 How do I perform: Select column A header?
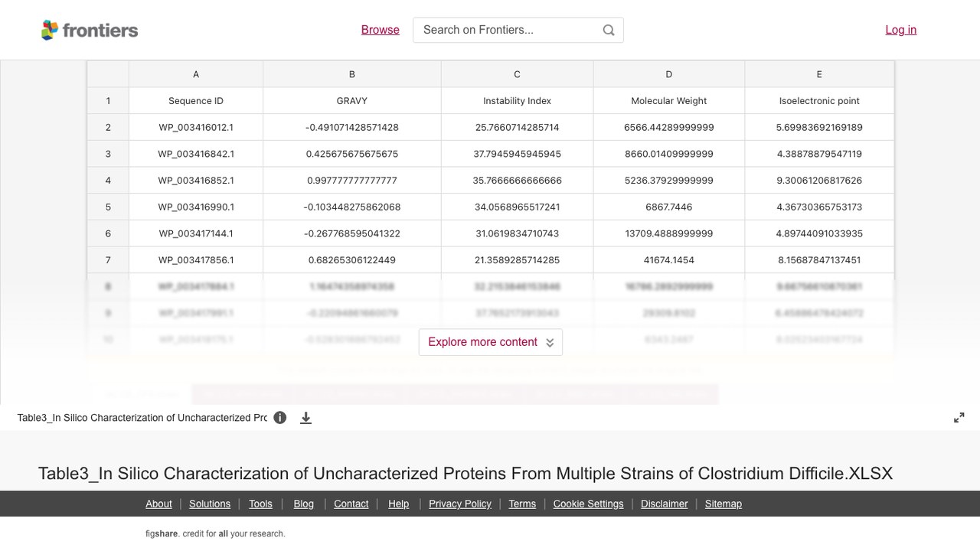tap(196, 74)
